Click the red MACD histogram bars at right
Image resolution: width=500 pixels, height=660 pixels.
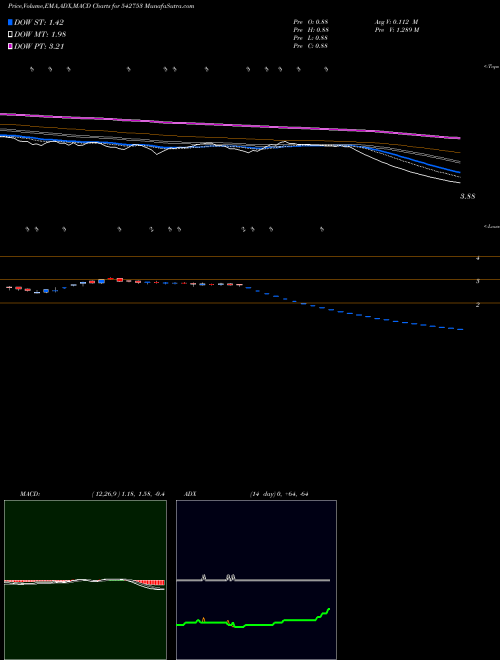(152, 583)
